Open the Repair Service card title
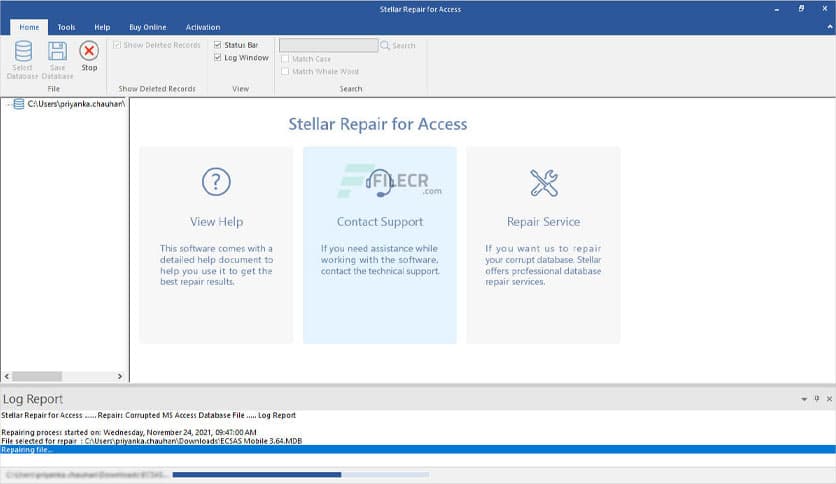This screenshot has width=836, height=484. click(543, 222)
